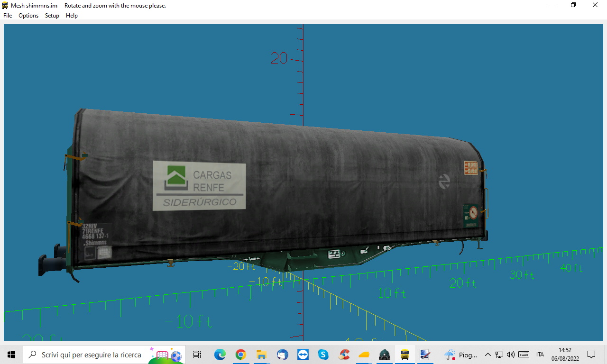Open Thunderbird mail from taskbar

point(282,354)
